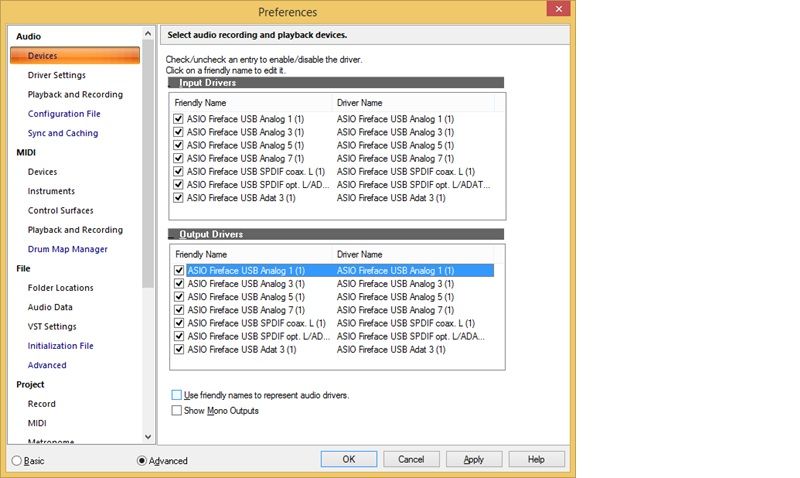Click the Apply button
The height and width of the screenshot is (478, 800).
tap(473, 459)
